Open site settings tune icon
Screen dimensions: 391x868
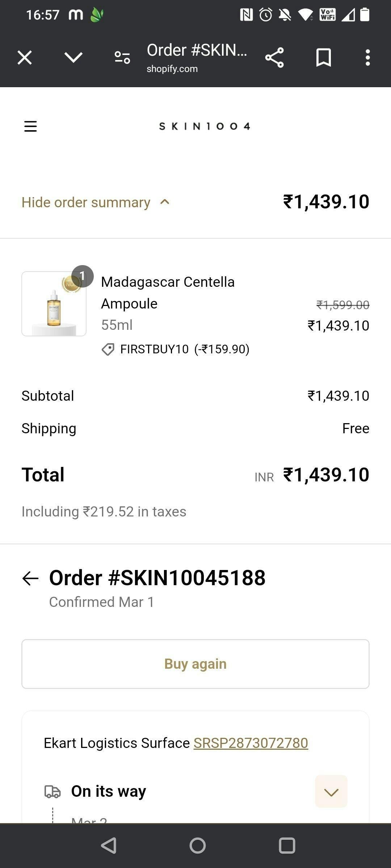[122, 58]
